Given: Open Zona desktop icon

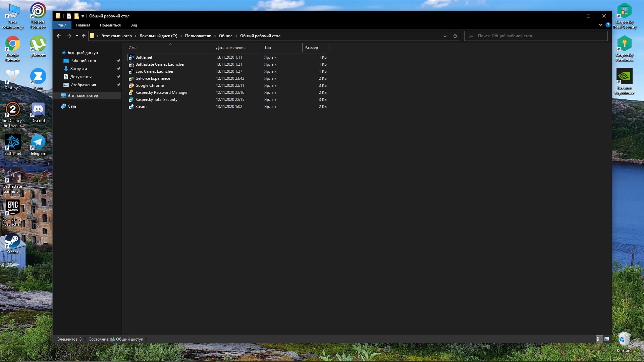Looking at the screenshot, I should 38,79.
